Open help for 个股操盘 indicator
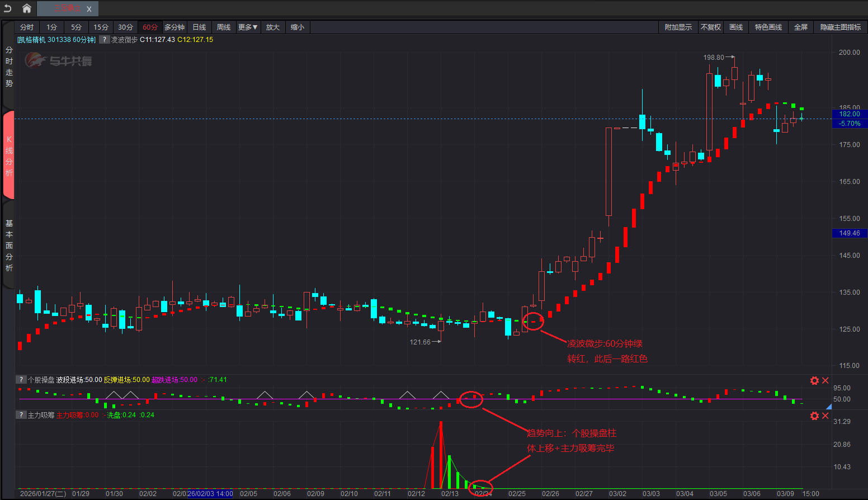 click(21, 380)
